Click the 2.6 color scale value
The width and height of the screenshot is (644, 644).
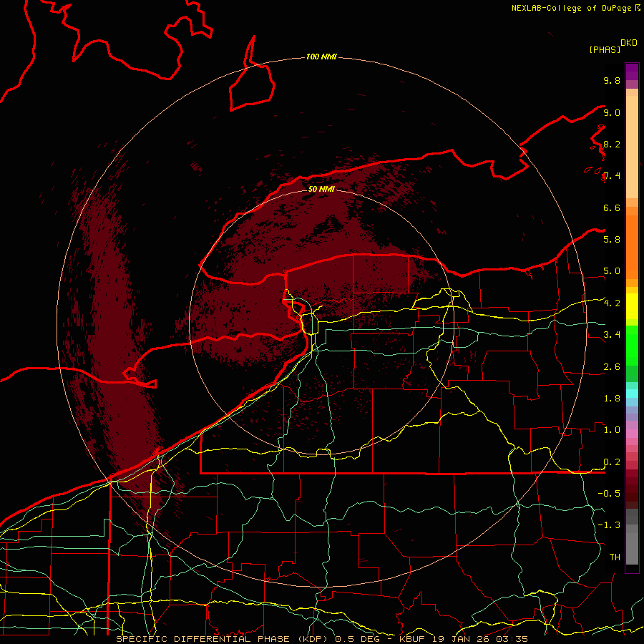612,367
